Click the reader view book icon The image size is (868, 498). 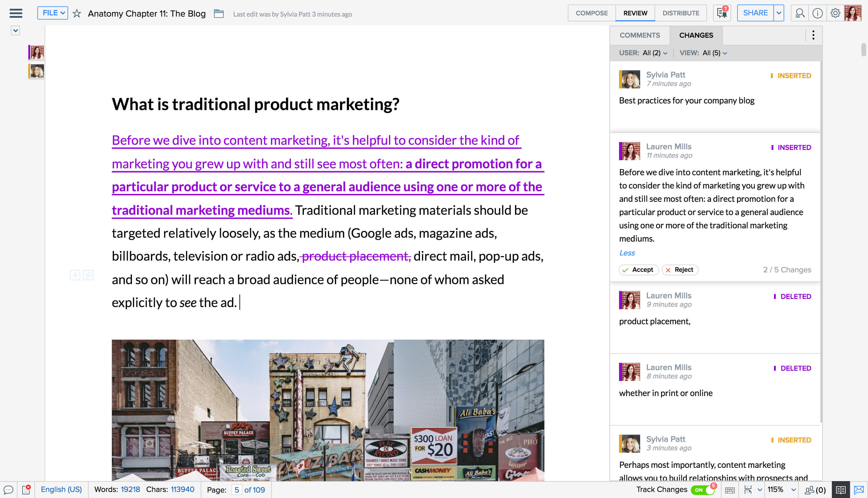(841, 490)
